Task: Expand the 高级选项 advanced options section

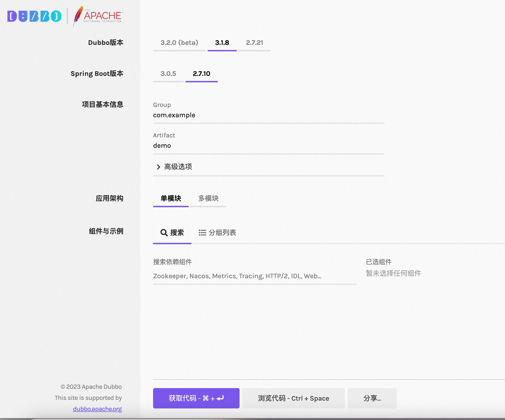Action: (178, 167)
